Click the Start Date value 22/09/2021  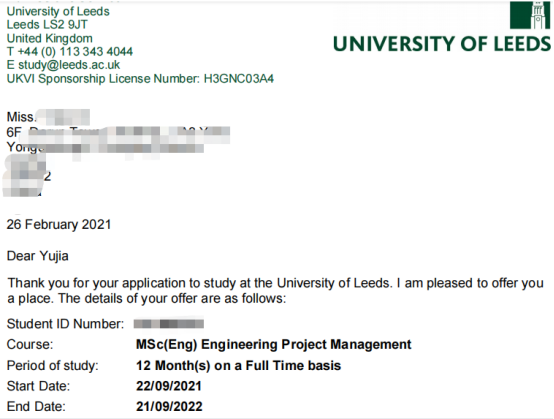(169, 386)
